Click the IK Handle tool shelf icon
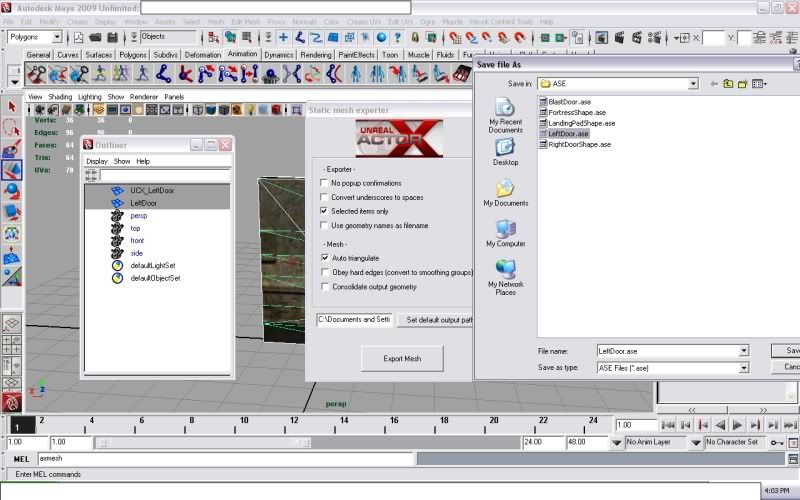This screenshot has width=800, height=500. point(185,74)
